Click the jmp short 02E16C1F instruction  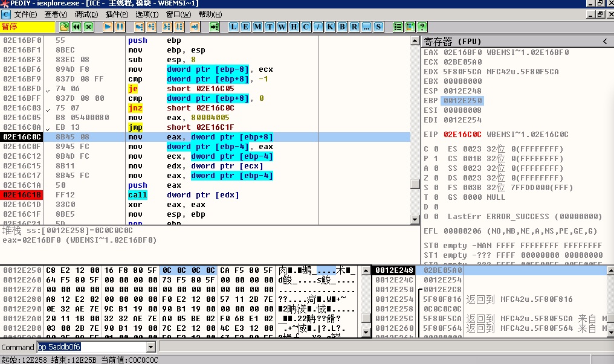point(181,127)
